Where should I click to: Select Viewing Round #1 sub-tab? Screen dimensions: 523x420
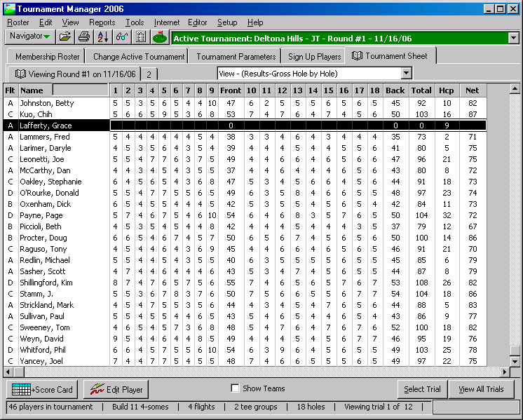click(74, 74)
